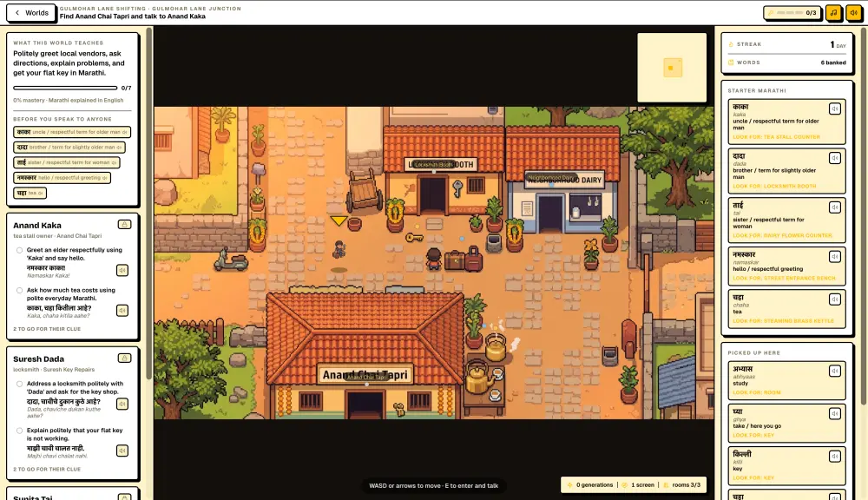Screen dimensions: 868x500
Task: Play audio for नमस्कार starter card
Action: 835,256
